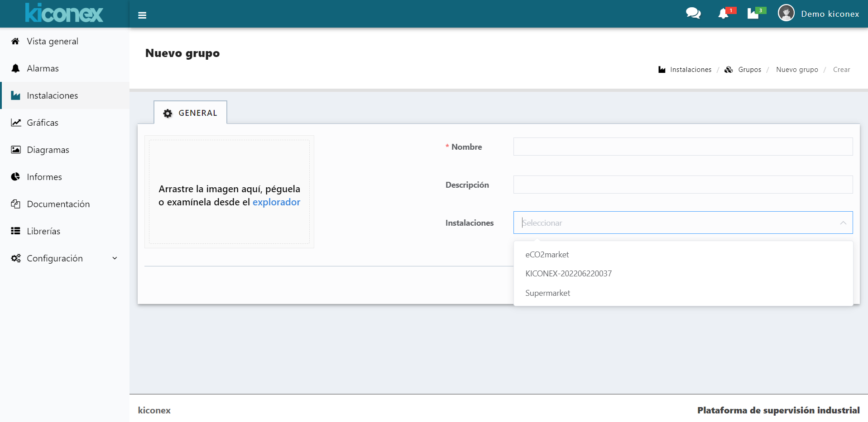868x422 pixels.
Task: Open the Gráficas section
Action: [42, 123]
